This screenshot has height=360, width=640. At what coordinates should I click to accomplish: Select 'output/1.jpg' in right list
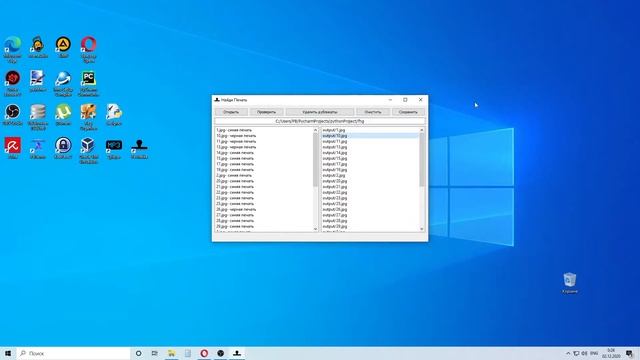pos(370,130)
